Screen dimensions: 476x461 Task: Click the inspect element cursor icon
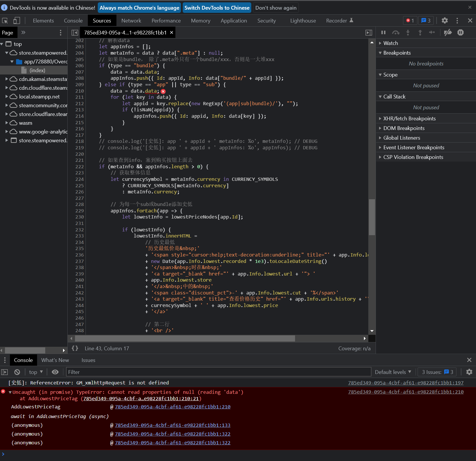[x=4, y=20]
